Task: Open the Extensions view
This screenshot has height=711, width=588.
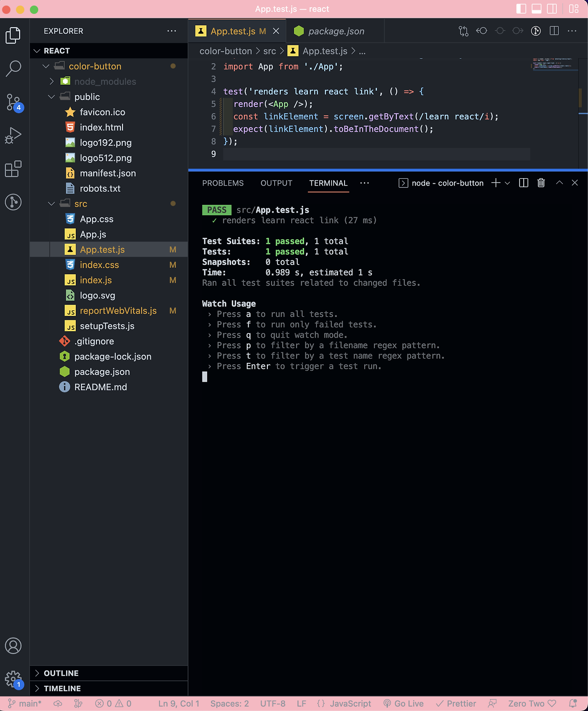Action: point(13,169)
